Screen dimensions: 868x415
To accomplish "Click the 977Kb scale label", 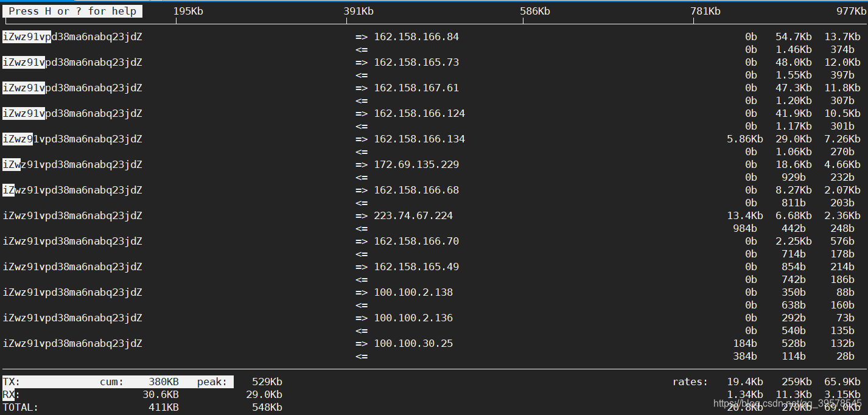I will coord(851,11).
